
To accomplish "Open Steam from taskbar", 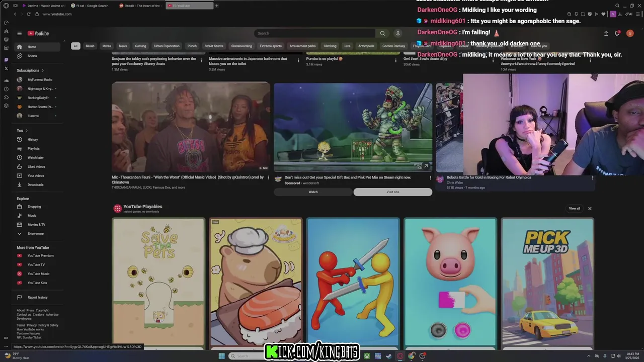I will click(389, 356).
